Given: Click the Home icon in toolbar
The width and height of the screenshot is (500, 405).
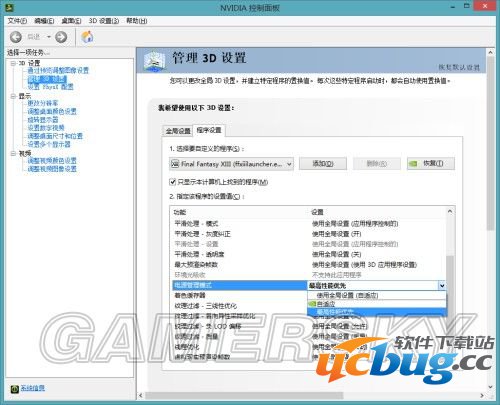Looking at the screenshot, I should tap(87, 37).
